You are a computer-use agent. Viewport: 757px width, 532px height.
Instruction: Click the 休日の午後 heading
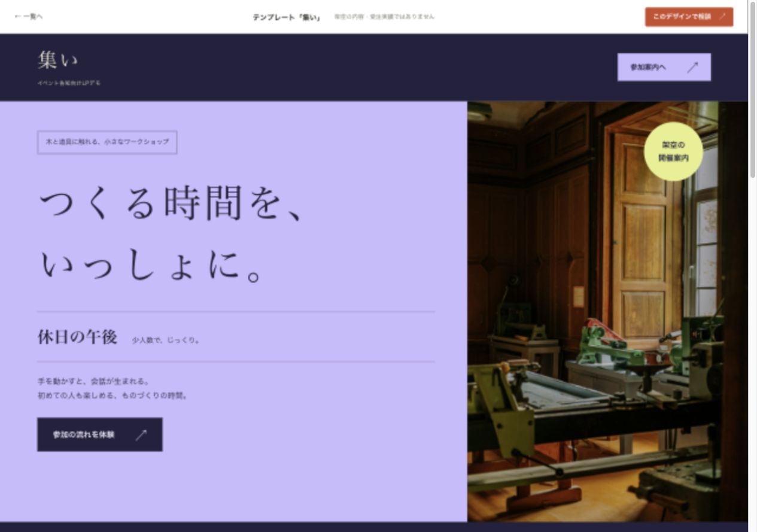click(77, 337)
